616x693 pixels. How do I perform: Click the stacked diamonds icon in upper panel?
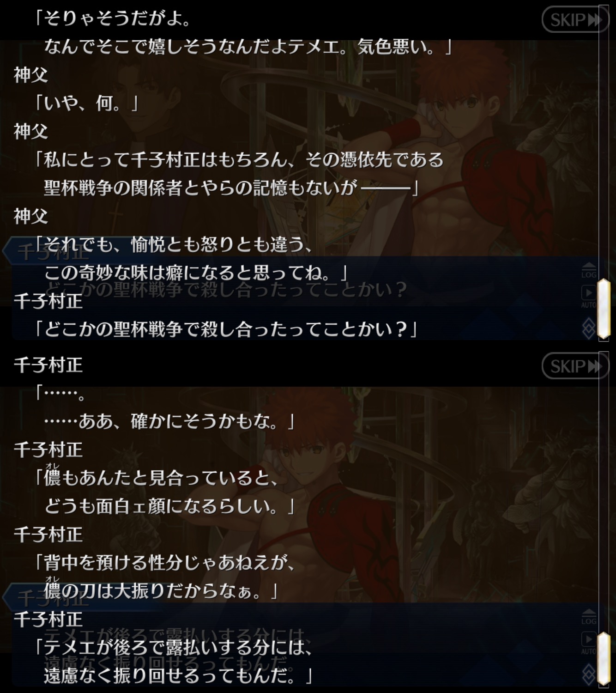[589, 328]
